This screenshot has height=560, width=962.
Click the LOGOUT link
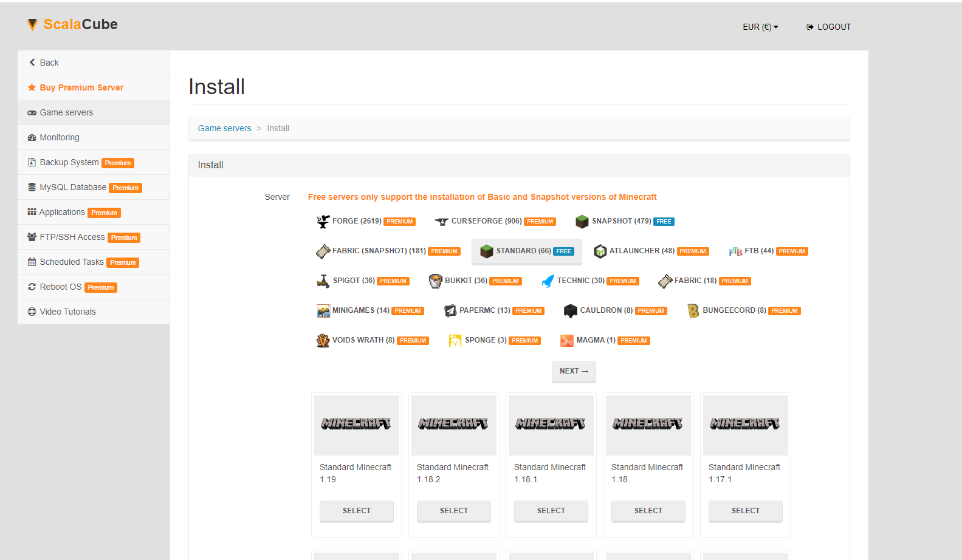[x=828, y=27]
